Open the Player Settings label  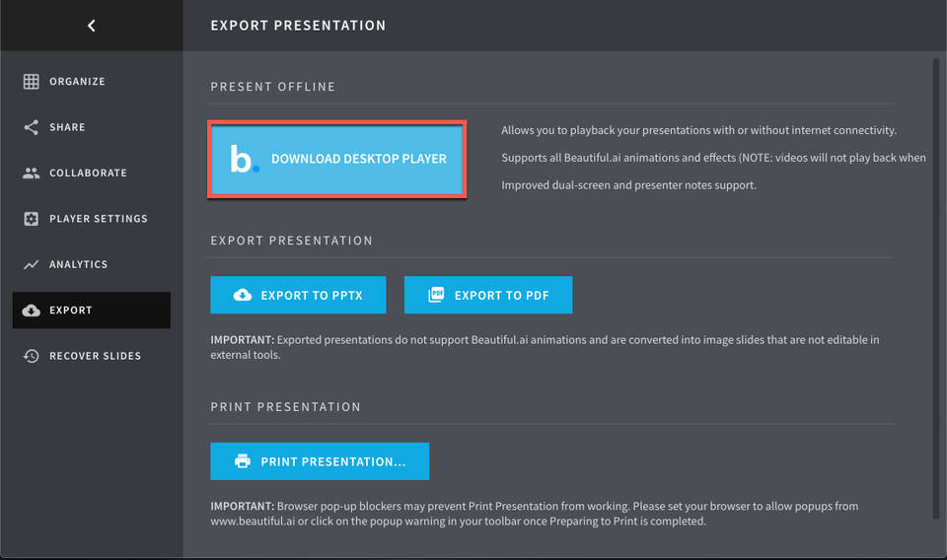(99, 219)
